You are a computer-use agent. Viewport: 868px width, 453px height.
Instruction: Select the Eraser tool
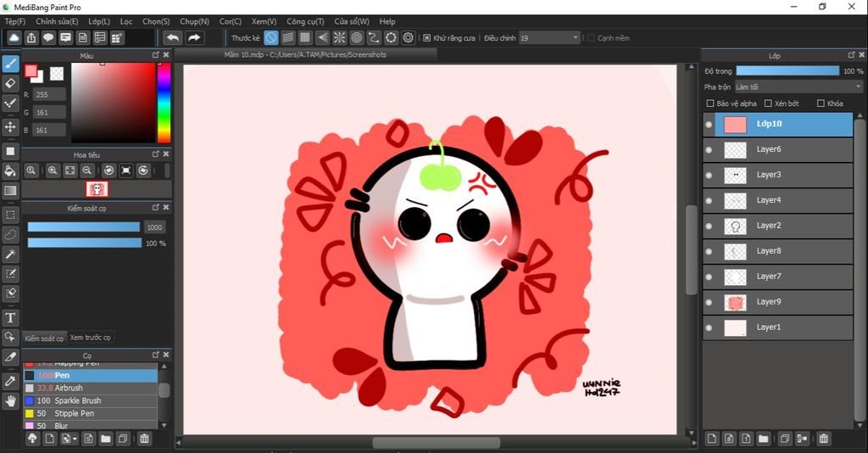pos(10,84)
